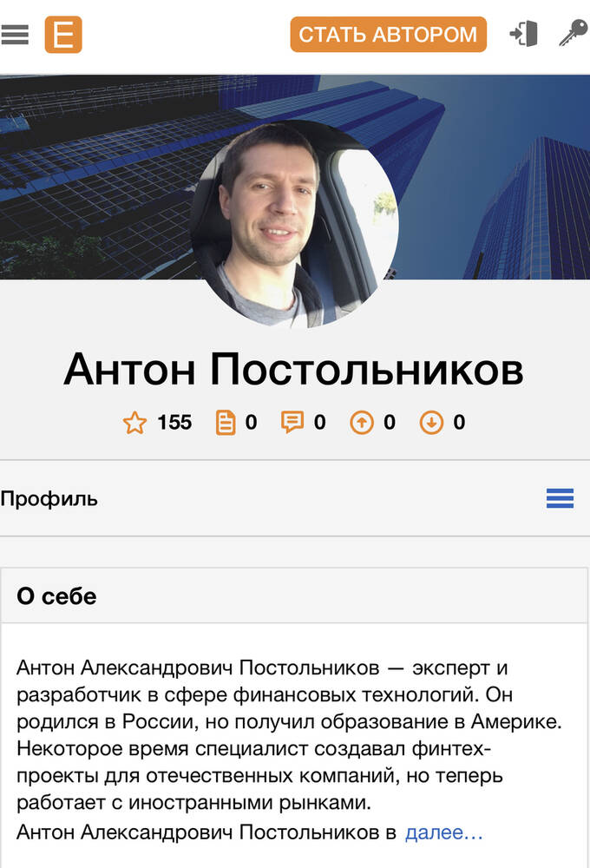The width and height of the screenshot is (590, 868).
Task: Click the Антон Постольников name heading
Action: point(294,370)
